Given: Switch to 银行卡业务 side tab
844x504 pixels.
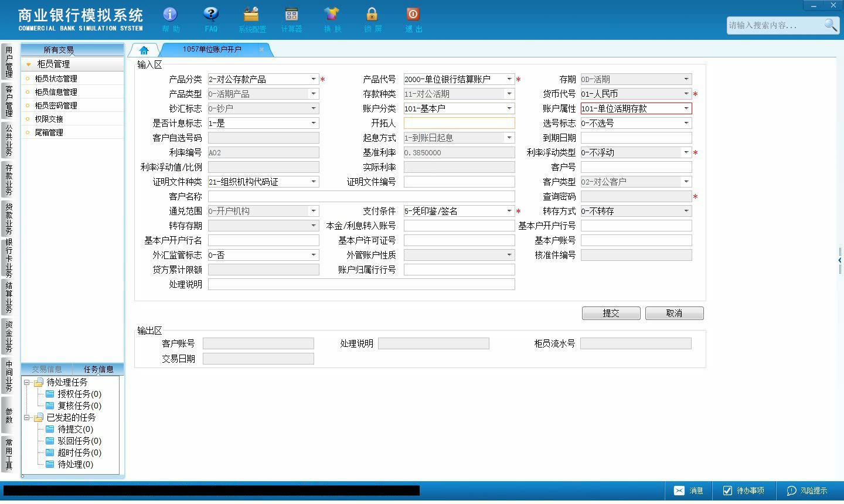Looking at the screenshot, I should (x=9, y=258).
